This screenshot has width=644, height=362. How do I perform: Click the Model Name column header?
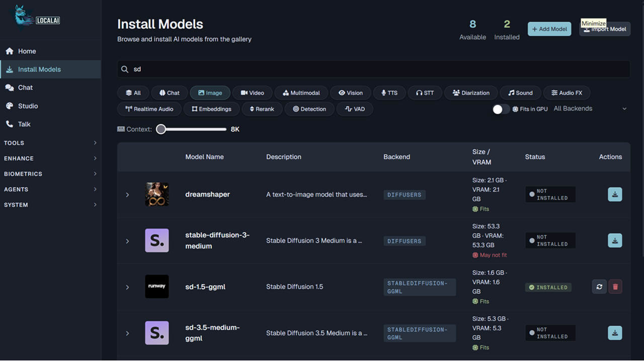[x=204, y=157]
